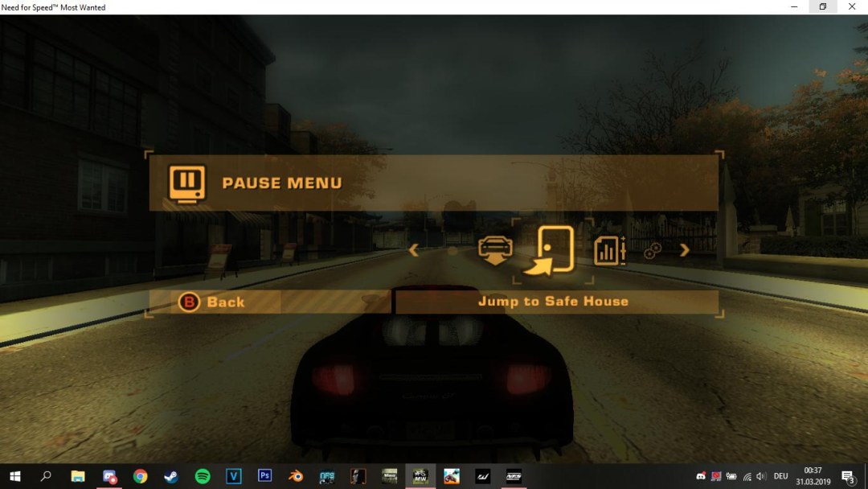Viewport: 868px width, 489px height.
Task: Open the Options gears icon in pause menu
Action: (653, 251)
